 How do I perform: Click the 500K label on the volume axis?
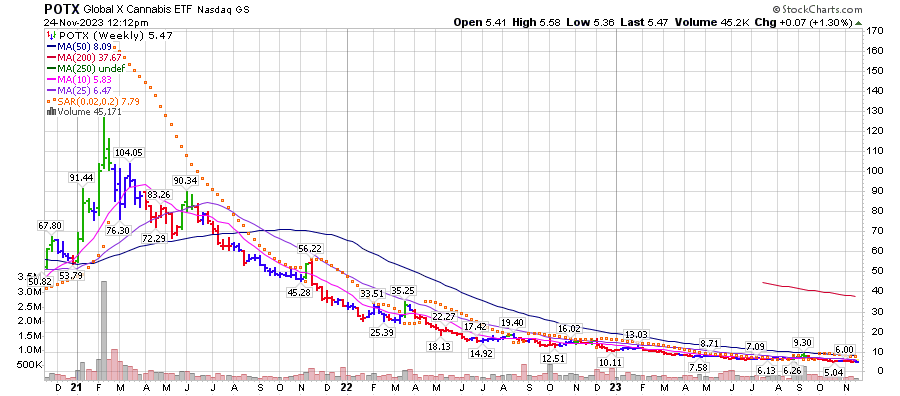[x=30, y=365]
